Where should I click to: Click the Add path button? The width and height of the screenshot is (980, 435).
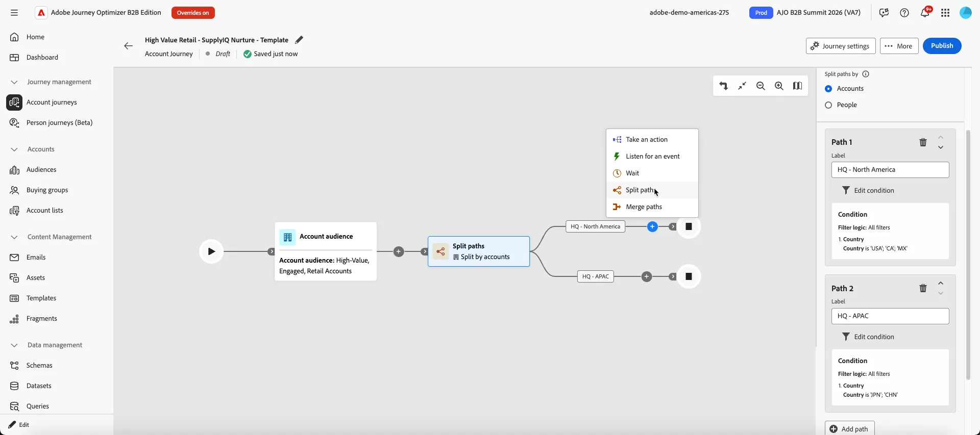pyautogui.click(x=849, y=429)
